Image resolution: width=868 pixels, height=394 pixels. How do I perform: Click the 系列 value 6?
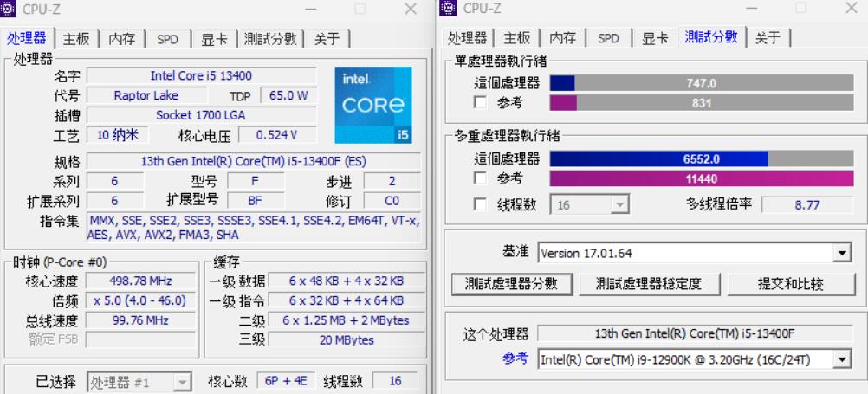pos(114,181)
